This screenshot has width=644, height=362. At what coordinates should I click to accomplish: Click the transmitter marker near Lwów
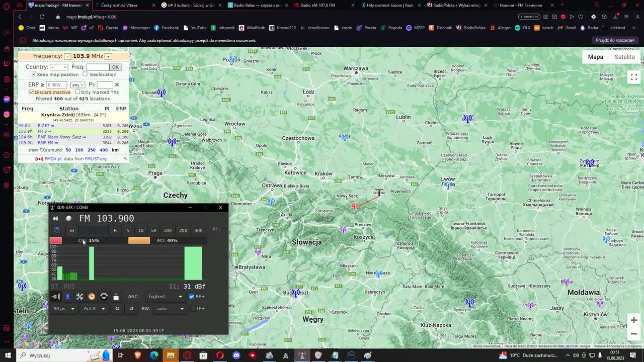click(449, 185)
